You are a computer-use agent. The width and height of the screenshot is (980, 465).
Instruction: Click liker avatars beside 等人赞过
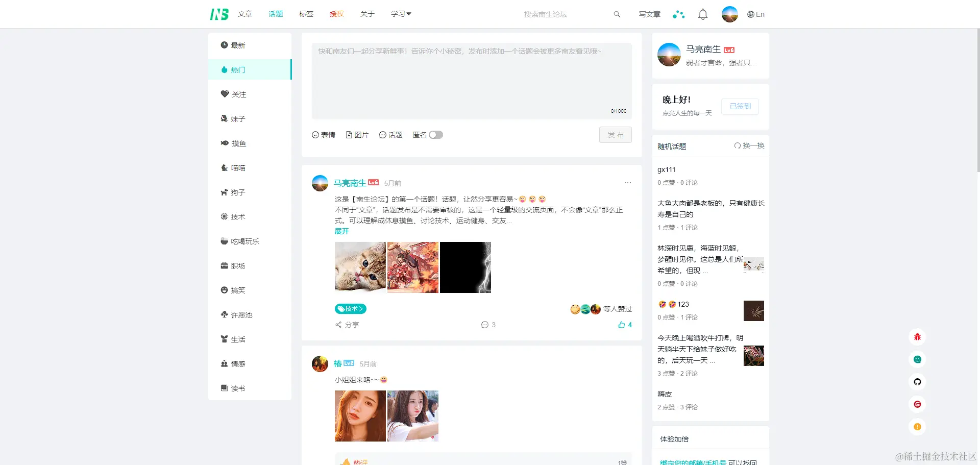pos(585,309)
